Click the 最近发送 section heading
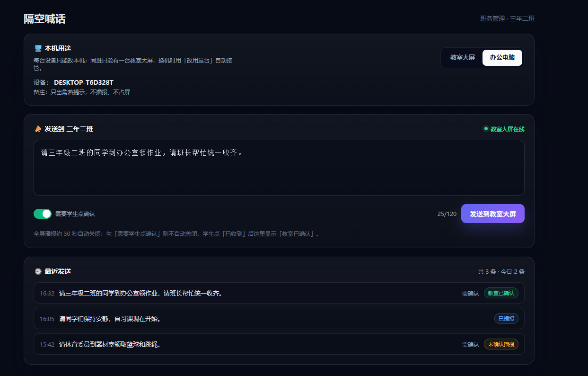 (58, 271)
